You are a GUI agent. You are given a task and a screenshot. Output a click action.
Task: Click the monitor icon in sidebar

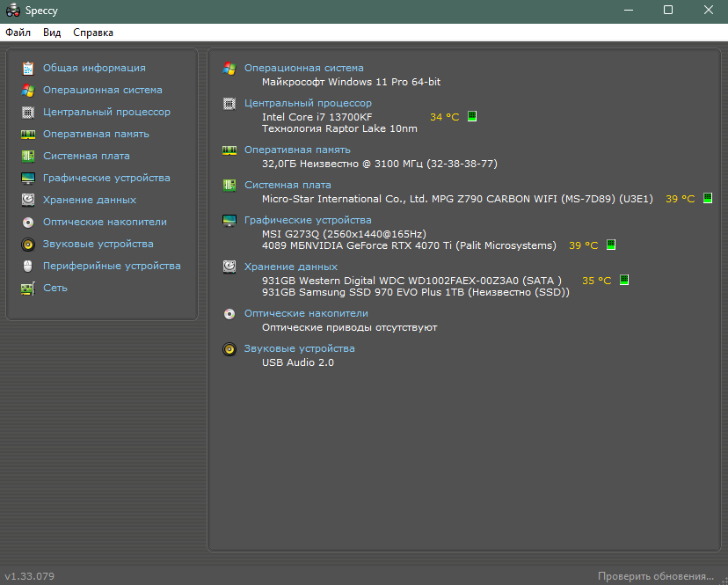click(x=28, y=178)
